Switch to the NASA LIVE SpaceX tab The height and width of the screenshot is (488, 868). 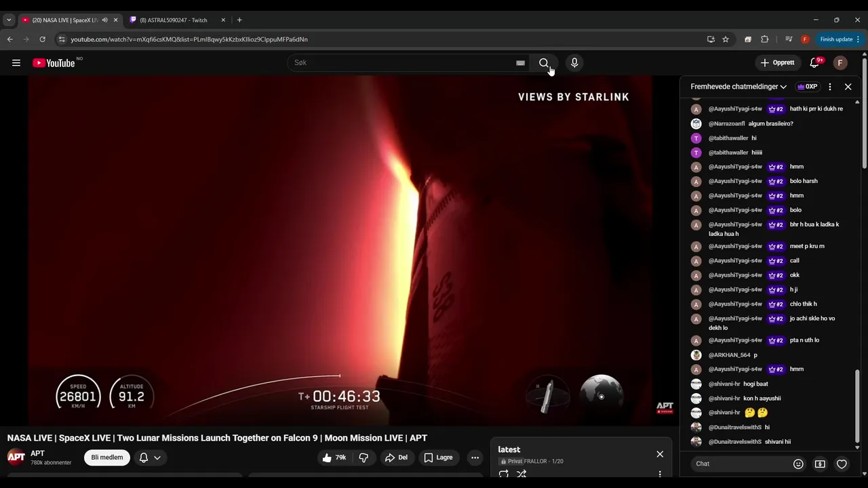click(x=64, y=20)
